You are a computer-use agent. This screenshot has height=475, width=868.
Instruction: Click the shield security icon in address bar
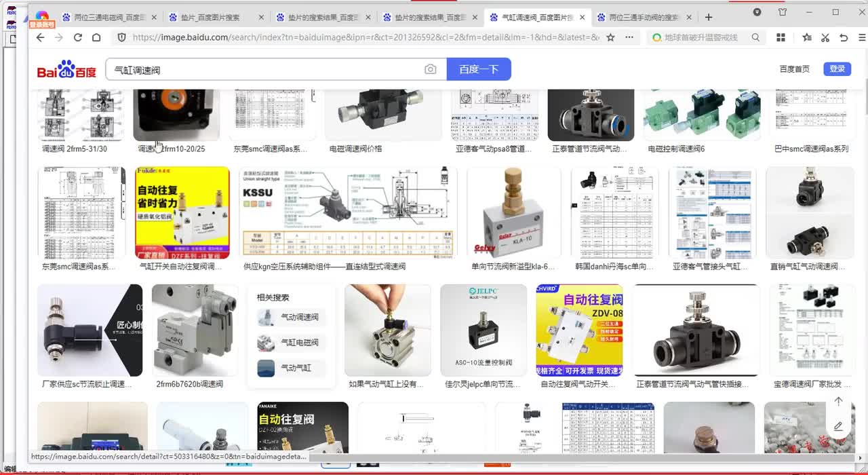pos(122,37)
